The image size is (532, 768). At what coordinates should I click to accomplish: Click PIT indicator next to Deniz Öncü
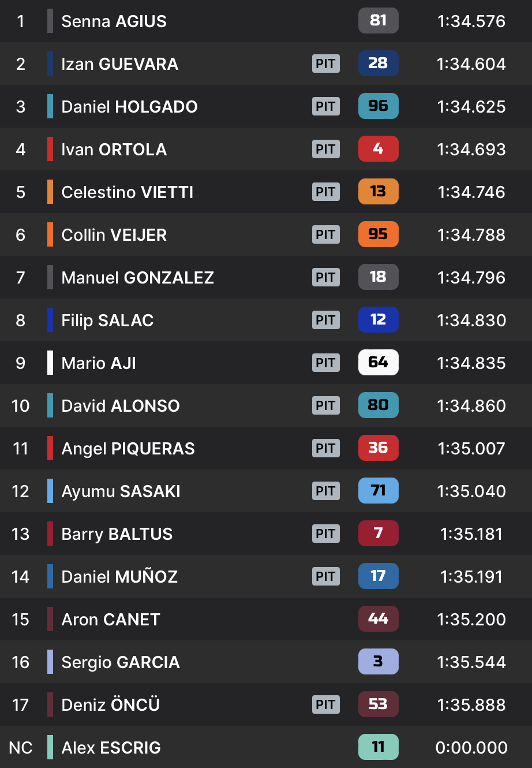(326, 704)
